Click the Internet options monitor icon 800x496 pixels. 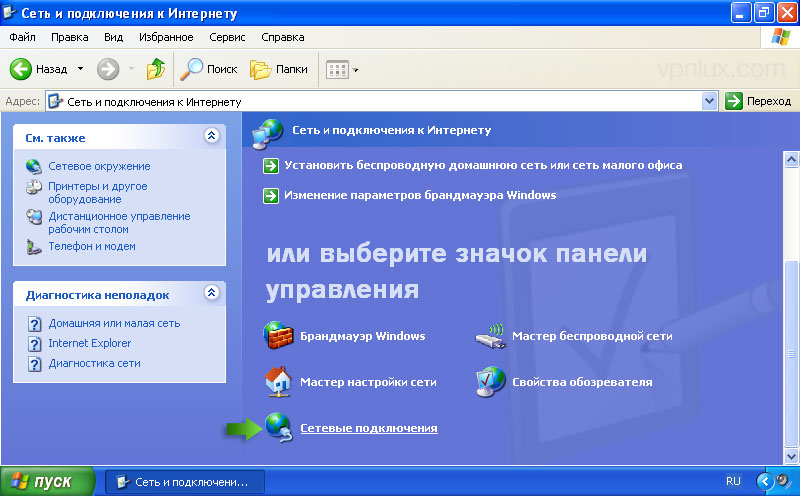490,381
